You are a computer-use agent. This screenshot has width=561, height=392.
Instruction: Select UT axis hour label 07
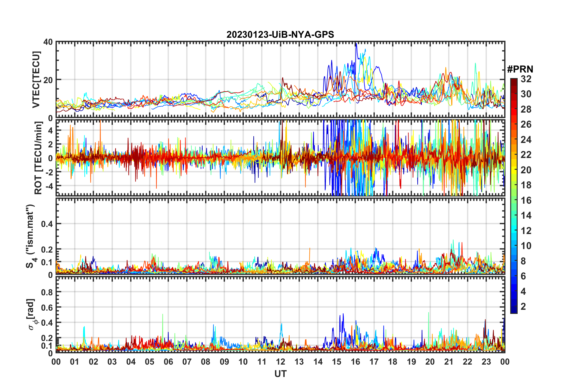click(x=187, y=362)
